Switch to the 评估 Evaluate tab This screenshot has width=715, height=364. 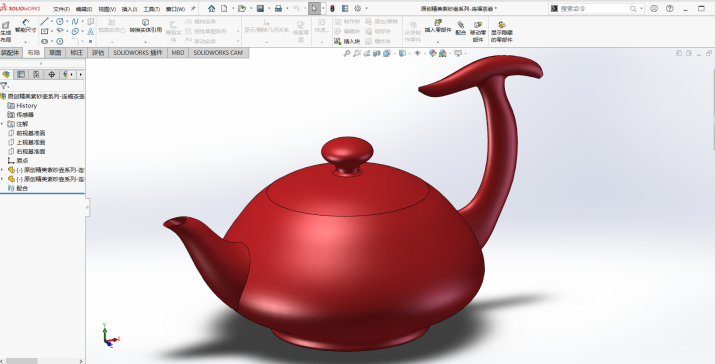point(98,53)
